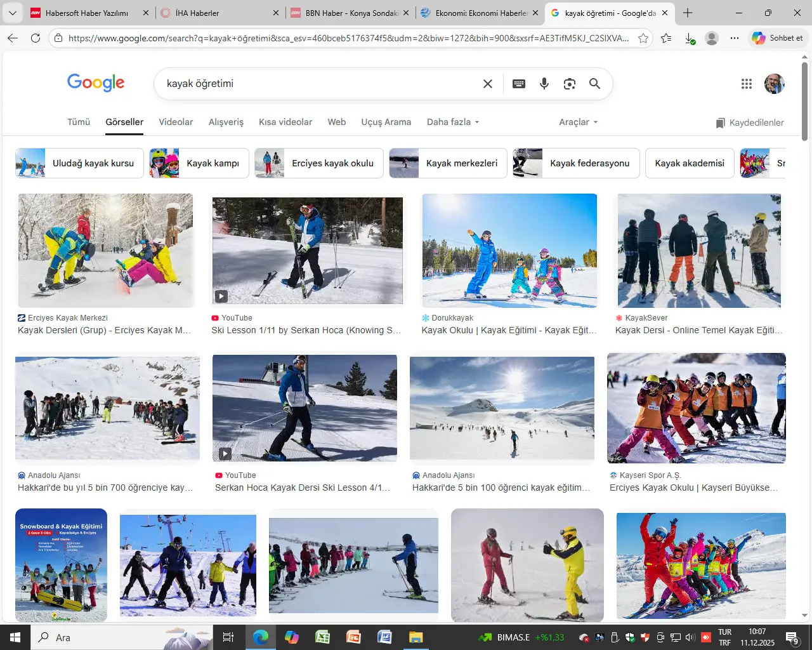The image size is (812, 650).
Task: Click the on-screen keyboard icon
Action: point(518,84)
